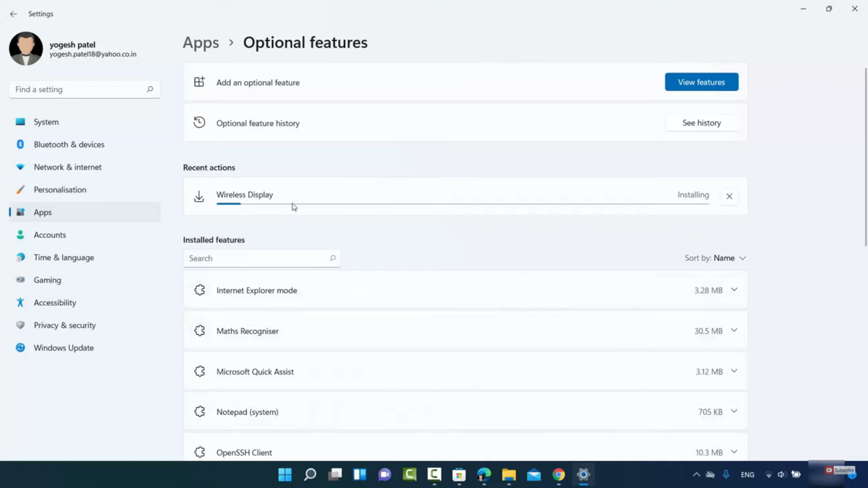This screenshot has width=868, height=488.
Task: Click the volume tray icon
Action: 781,474
